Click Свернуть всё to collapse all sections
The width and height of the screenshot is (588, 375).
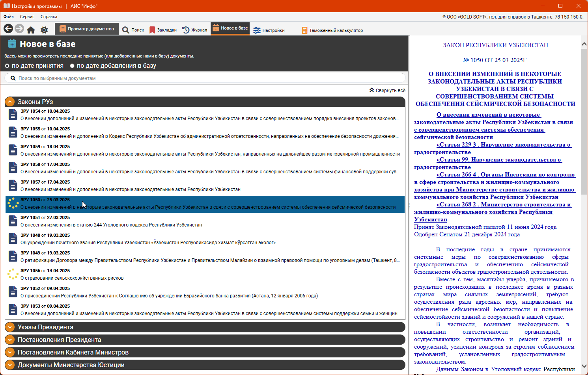click(387, 90)
